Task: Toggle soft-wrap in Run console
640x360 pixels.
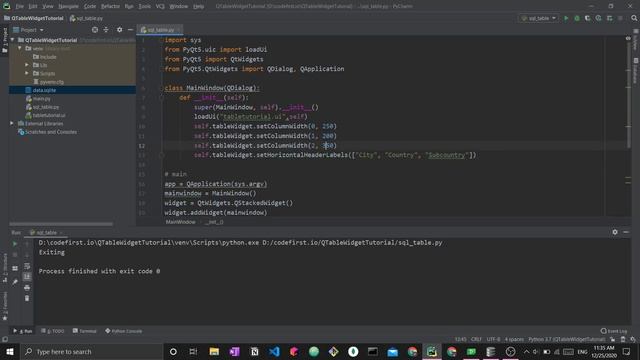Action: click(x=27, y=266)
